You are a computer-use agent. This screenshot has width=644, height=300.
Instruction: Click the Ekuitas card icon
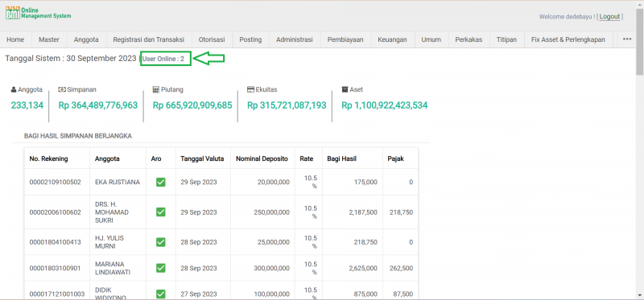(250, 89)
